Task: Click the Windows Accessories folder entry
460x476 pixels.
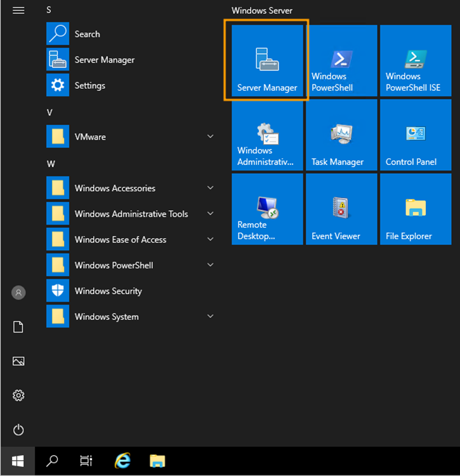Action: [x=132, y=188]
